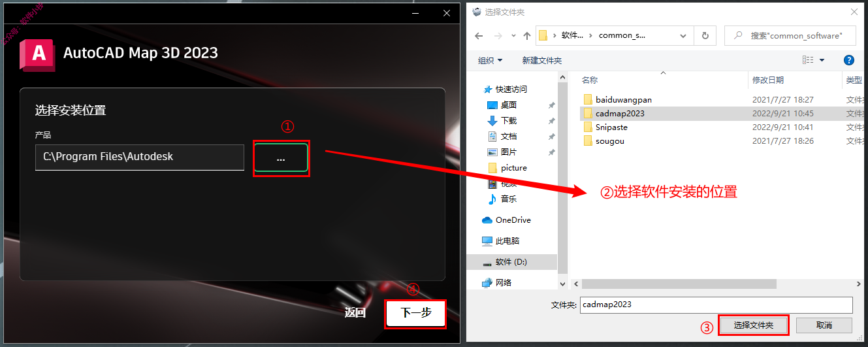Select the Snipaste folder
868x347 pixels.
coord(611,127)
